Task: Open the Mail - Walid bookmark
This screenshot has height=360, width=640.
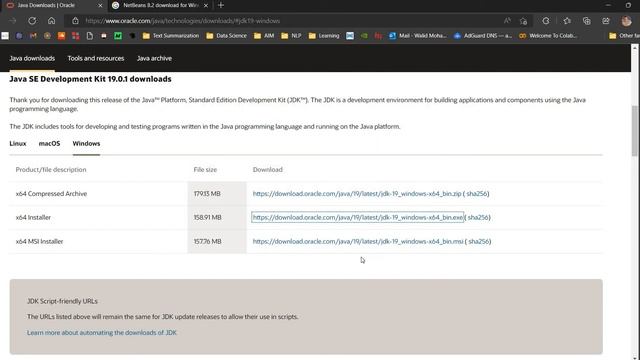Action: (x=418, y=36)
